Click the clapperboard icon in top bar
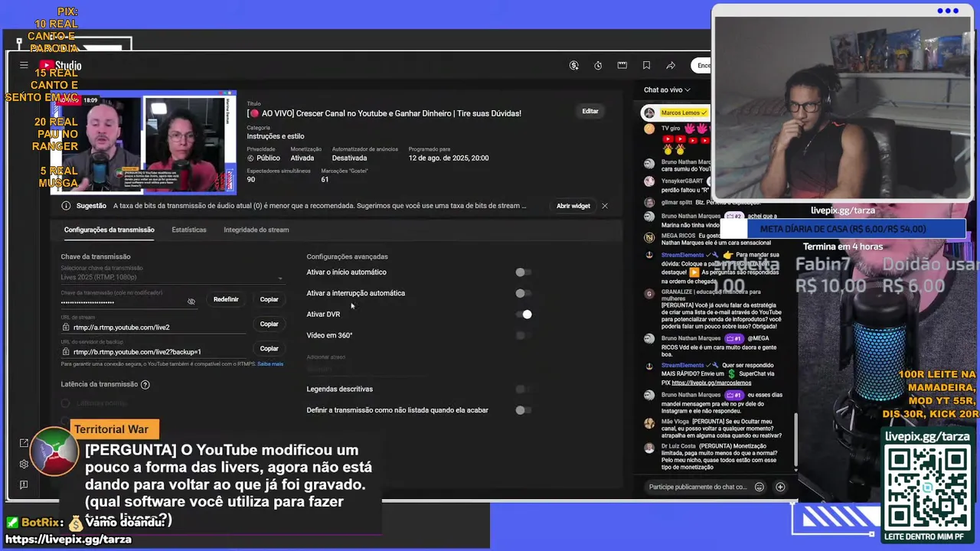The height and width of the screenshot is (551, 980). click(622, 65)
